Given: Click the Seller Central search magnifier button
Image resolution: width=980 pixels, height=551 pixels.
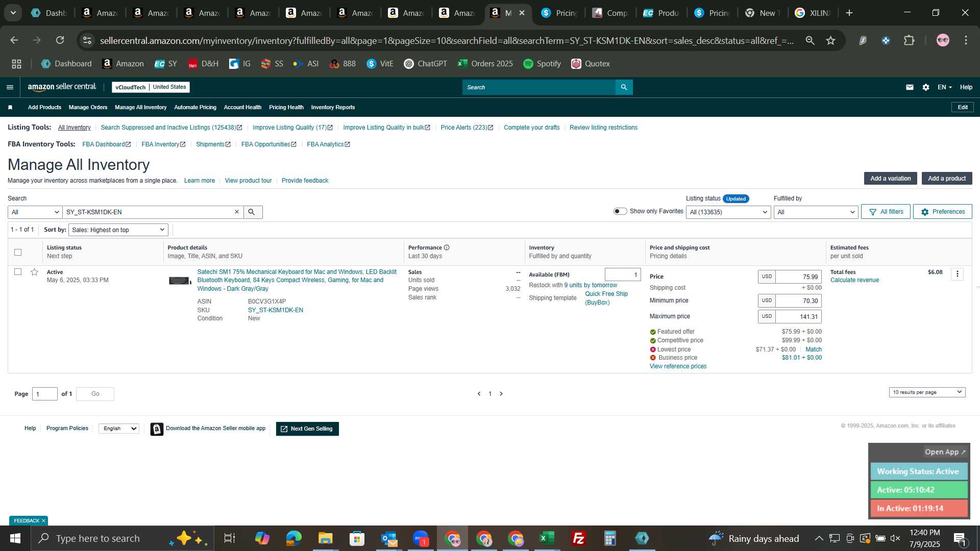Looking at the screenshot, I should click(624, 87).
